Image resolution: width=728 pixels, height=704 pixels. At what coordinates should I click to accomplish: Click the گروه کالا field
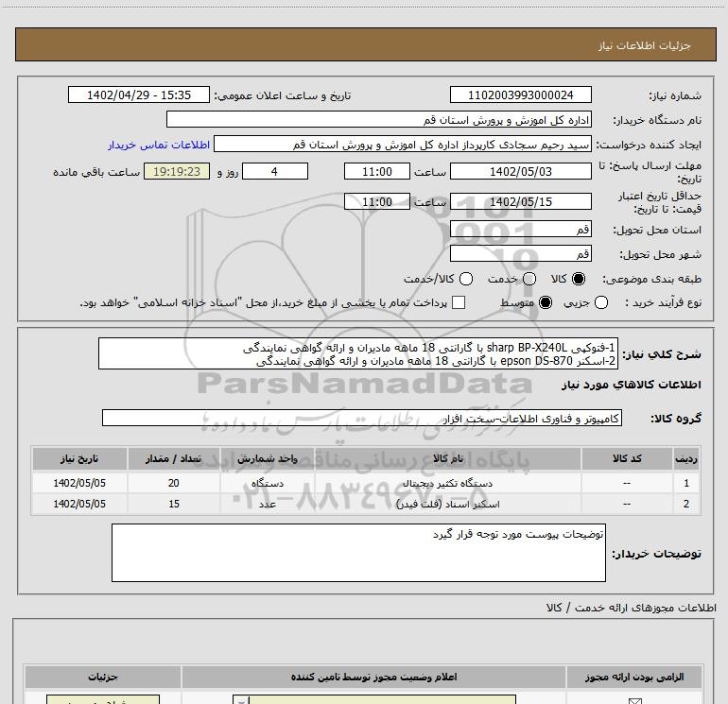(362, 418)
